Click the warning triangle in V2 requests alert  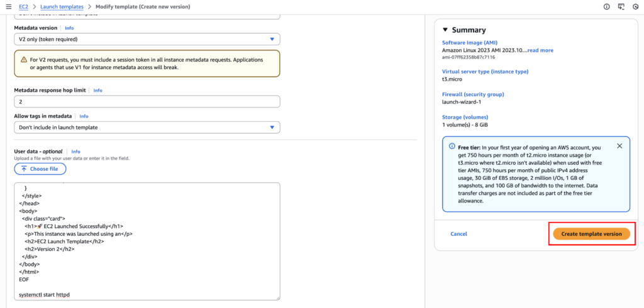(23, 60)
